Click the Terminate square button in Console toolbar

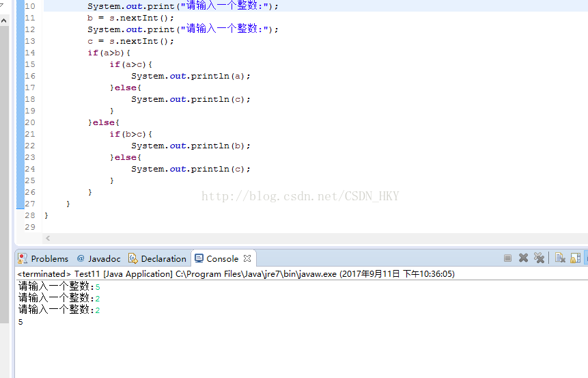coord(507,258)
